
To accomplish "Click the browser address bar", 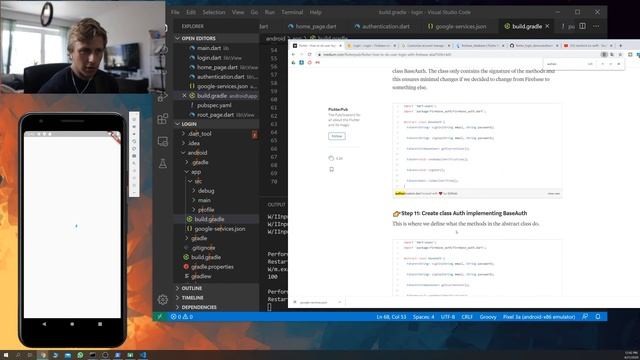I will pyautogui.click(x=457, y=54).
